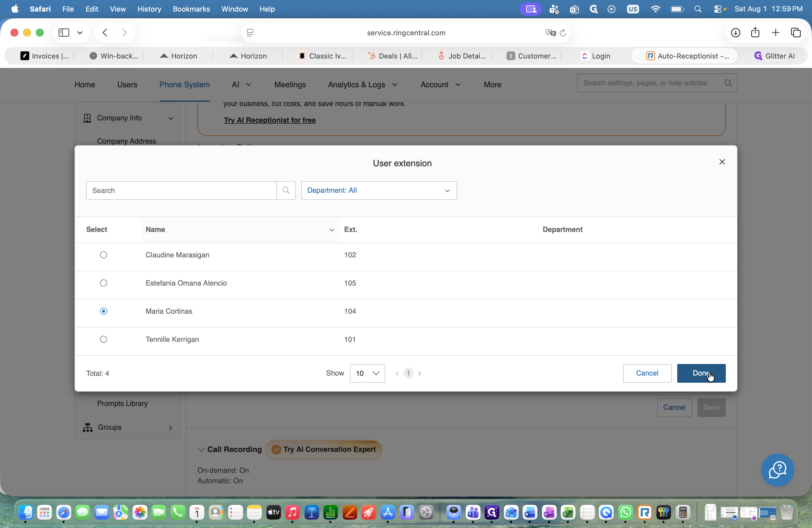Open the Safari History menu
This screenshot has height=528, width=812.
(x=149, y=9)
